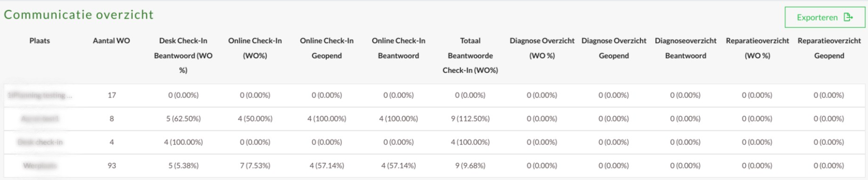The image size is (868, 180).
Task: Click the Exporteren button
Action: point(825,17)
